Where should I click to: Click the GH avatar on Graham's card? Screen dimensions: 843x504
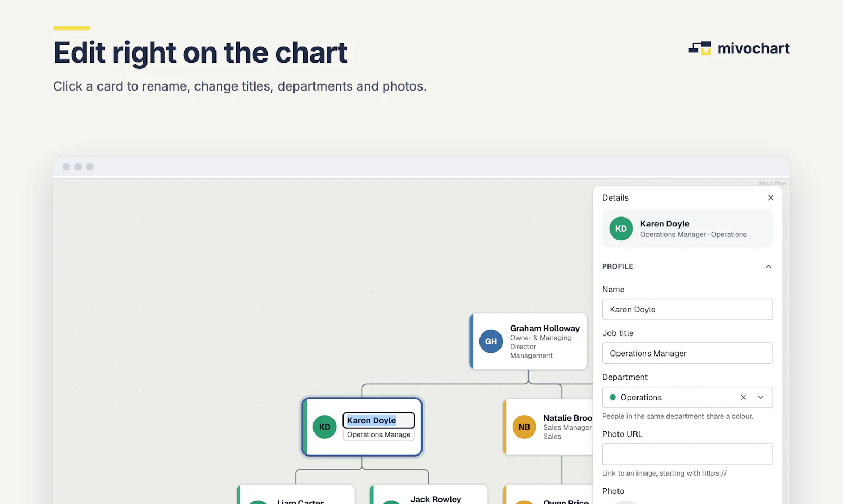pyautogui.click(x=491, y=341)
